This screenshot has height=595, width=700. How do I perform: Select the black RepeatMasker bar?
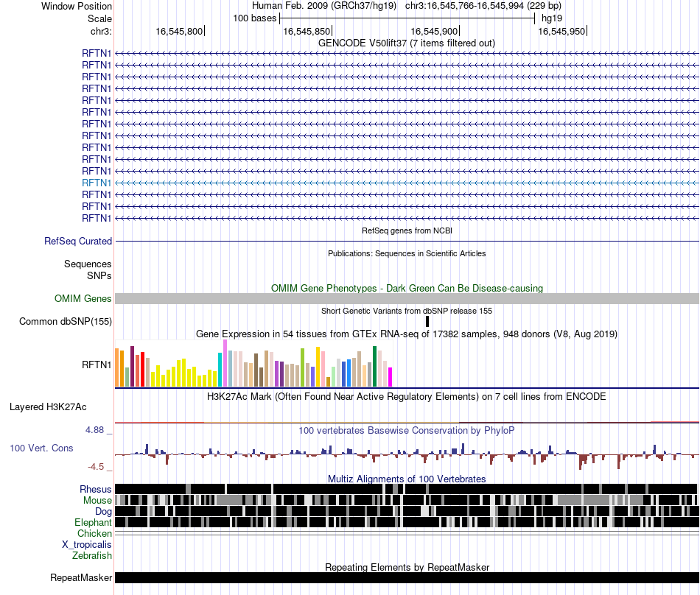point(407,577)
